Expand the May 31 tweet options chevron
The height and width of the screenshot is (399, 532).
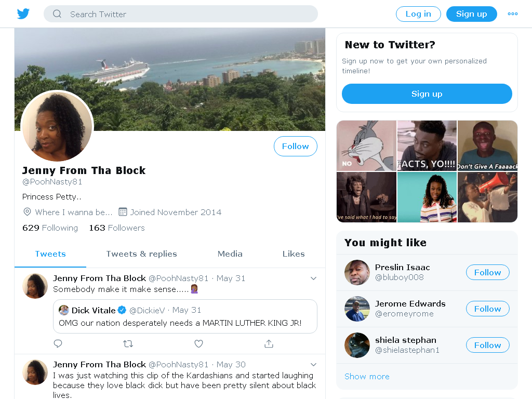pyautogui.click(x=313, y=278)
